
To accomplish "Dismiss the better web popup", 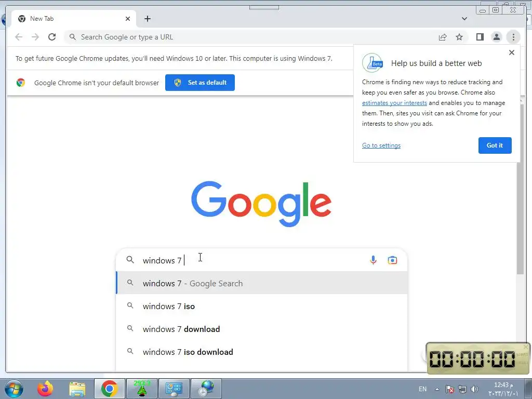I will click(x=512, y=52).
